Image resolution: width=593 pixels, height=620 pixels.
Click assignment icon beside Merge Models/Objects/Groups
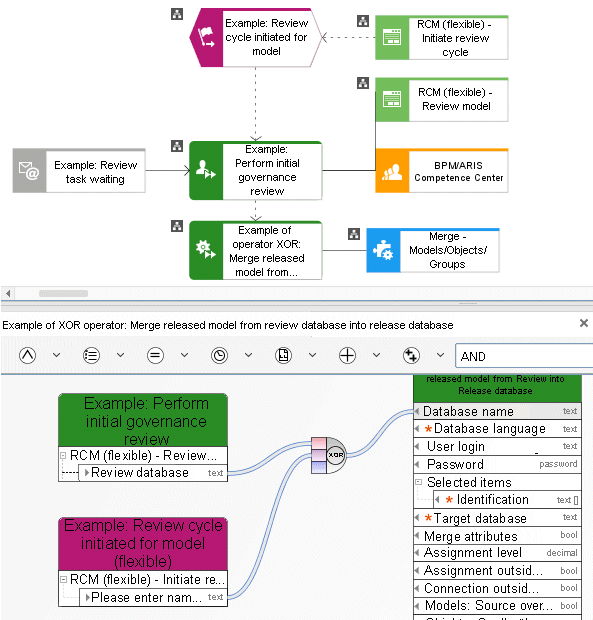pos(354,234)
